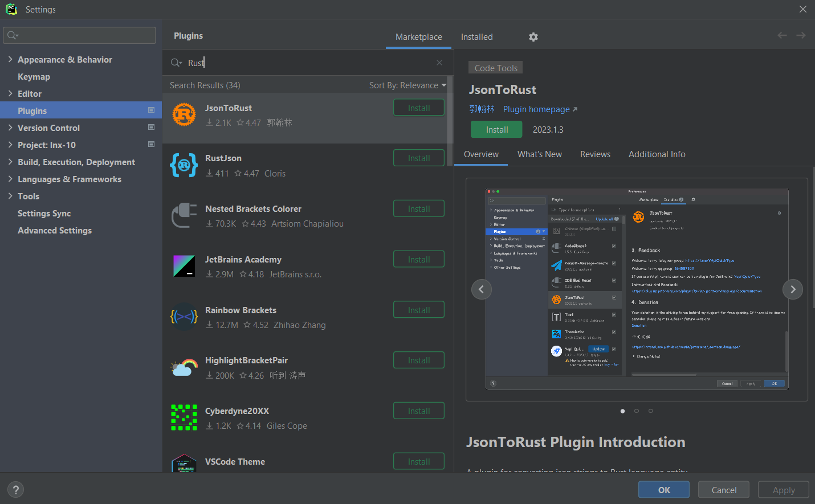Click the project-level icon on the Plugins row
This screenshot has height=504, width=815.
152,110
